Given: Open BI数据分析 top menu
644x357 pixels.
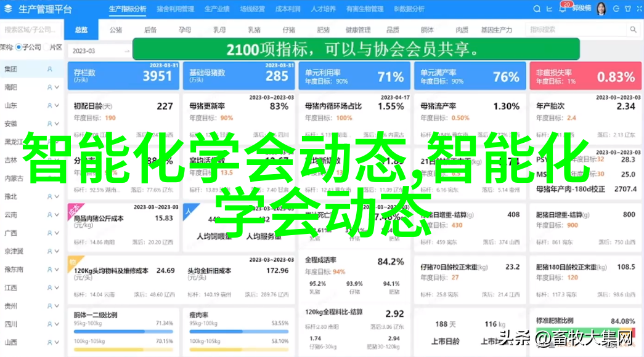Looking at the screenshot, I should point(409,9).
